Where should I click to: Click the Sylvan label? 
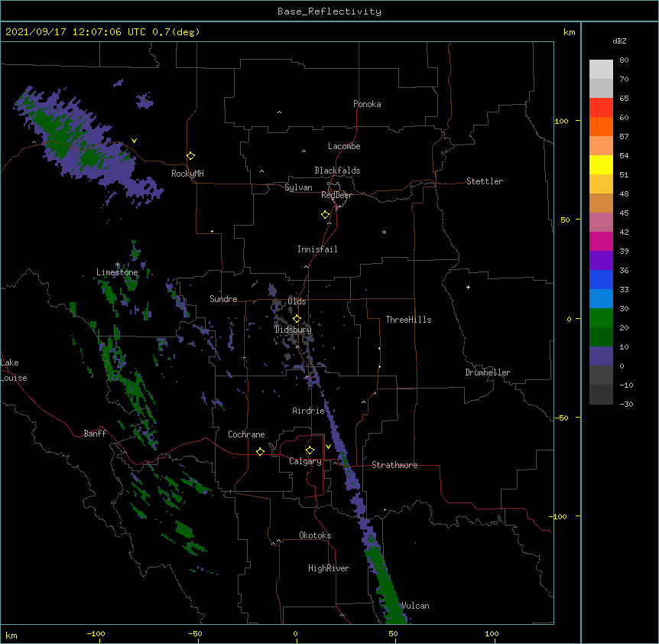[298, 187]
